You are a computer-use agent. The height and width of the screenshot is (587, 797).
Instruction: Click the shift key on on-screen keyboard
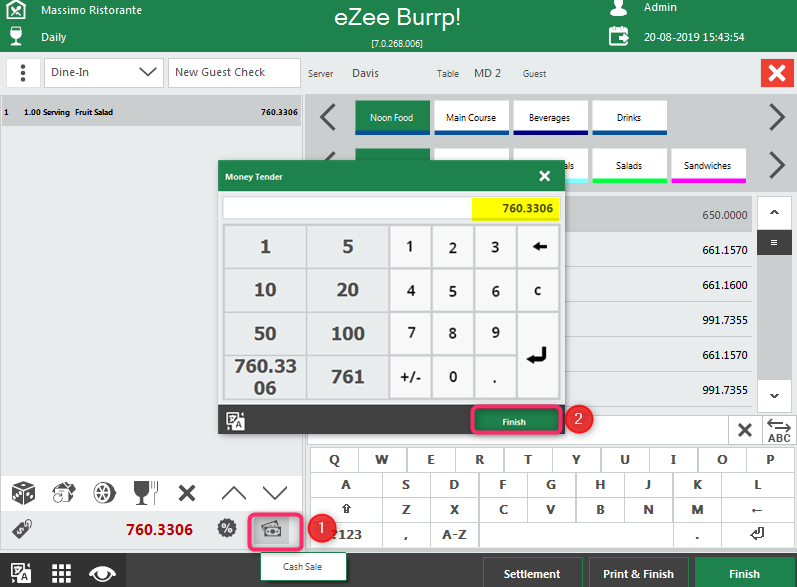346,509
